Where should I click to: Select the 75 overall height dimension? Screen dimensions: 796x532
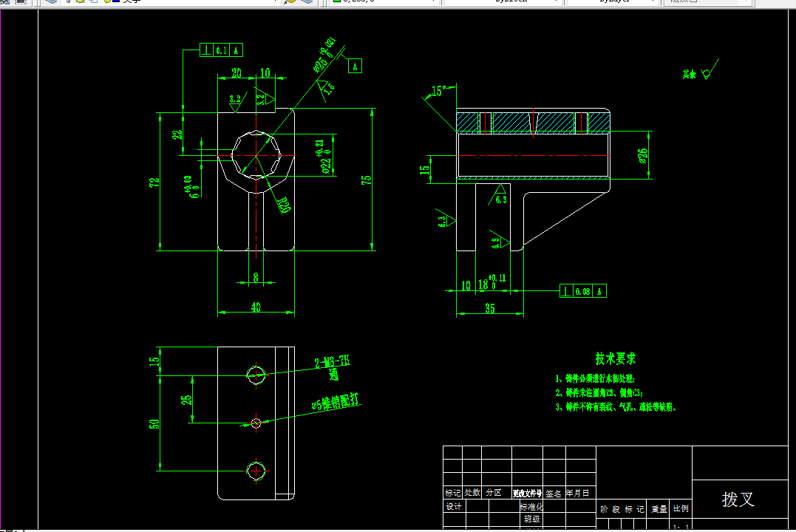pyautogui.click(x=366, y=180)
